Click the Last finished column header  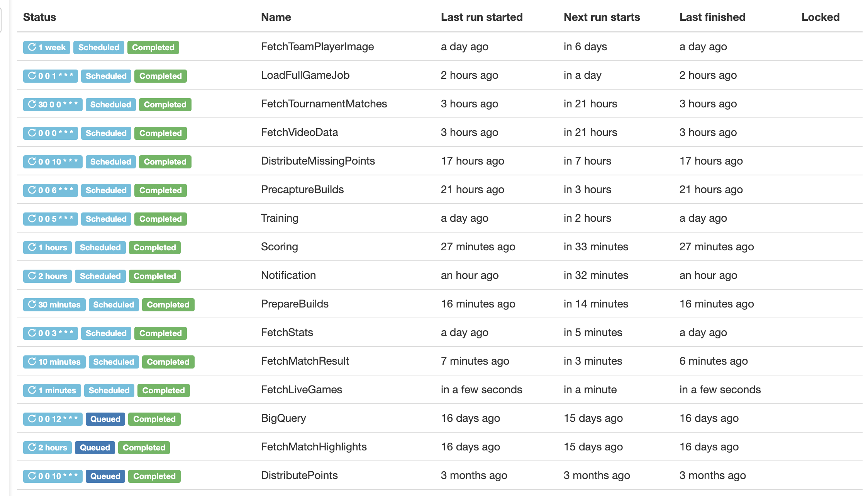click(x=712, y=17)
